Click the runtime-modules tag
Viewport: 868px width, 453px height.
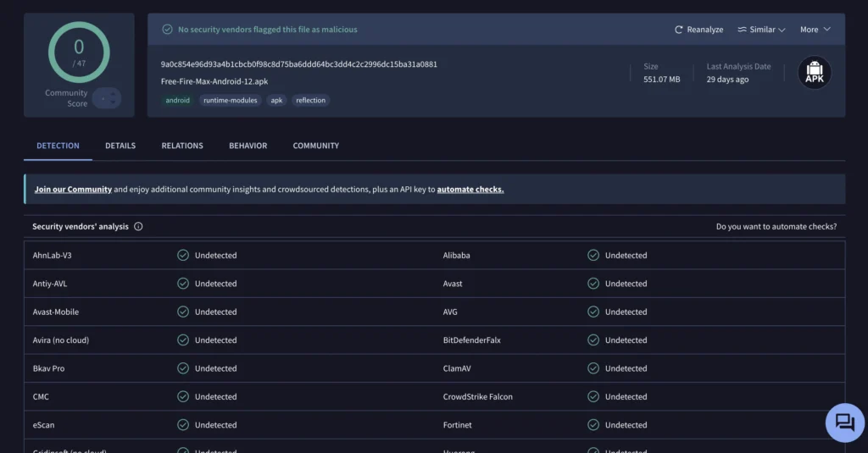coord(231,100)
